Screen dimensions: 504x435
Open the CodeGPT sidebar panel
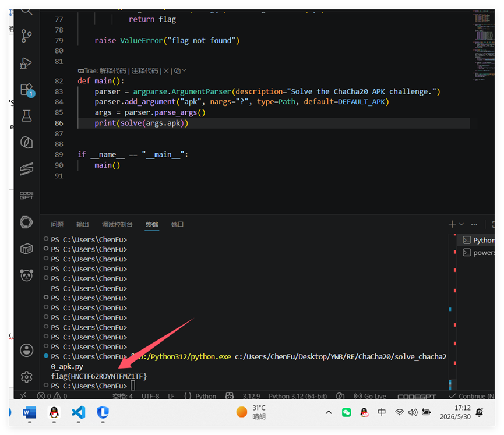point(26,195)
